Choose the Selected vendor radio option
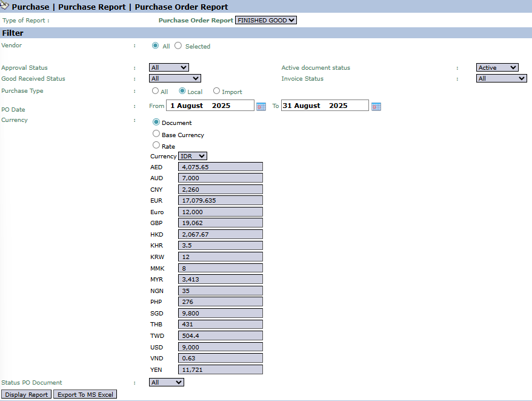Viewport: 532px width, 401px height. pyautogui.click(x=178, y=45)
